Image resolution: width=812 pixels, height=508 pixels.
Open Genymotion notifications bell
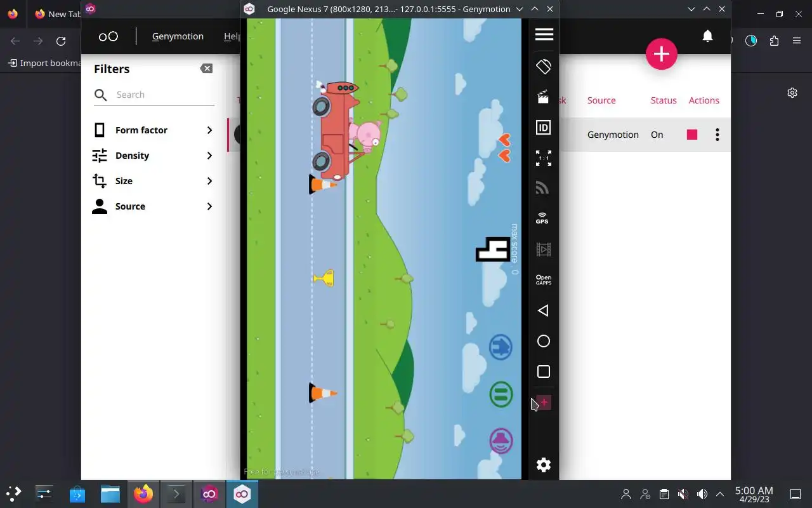click(x=707, y=36)
